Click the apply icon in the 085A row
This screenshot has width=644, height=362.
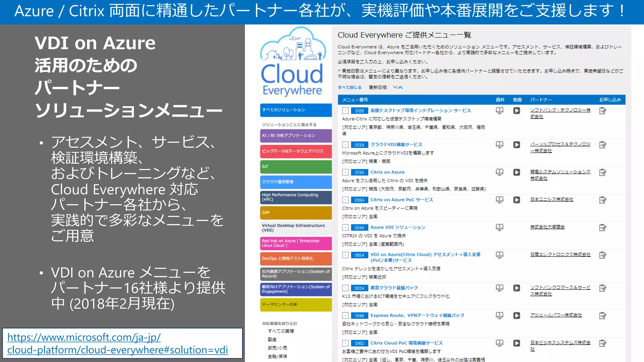tap(602, 255)
